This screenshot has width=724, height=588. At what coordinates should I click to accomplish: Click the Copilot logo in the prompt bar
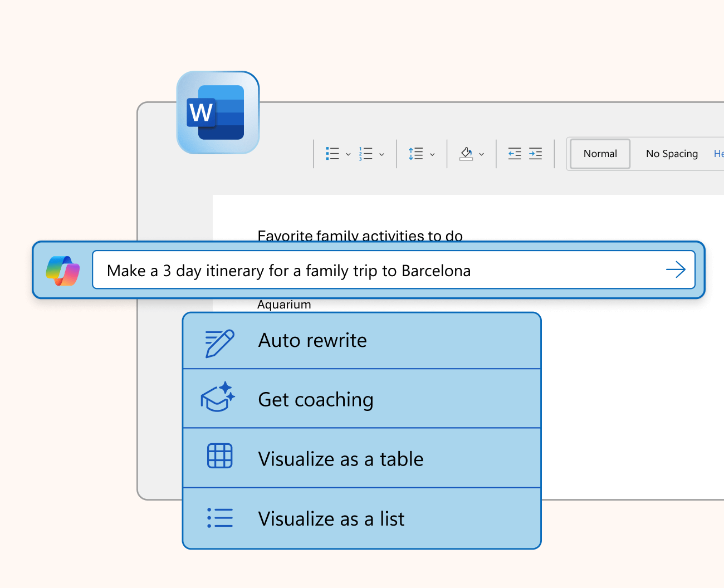click(x=63, y=271)
